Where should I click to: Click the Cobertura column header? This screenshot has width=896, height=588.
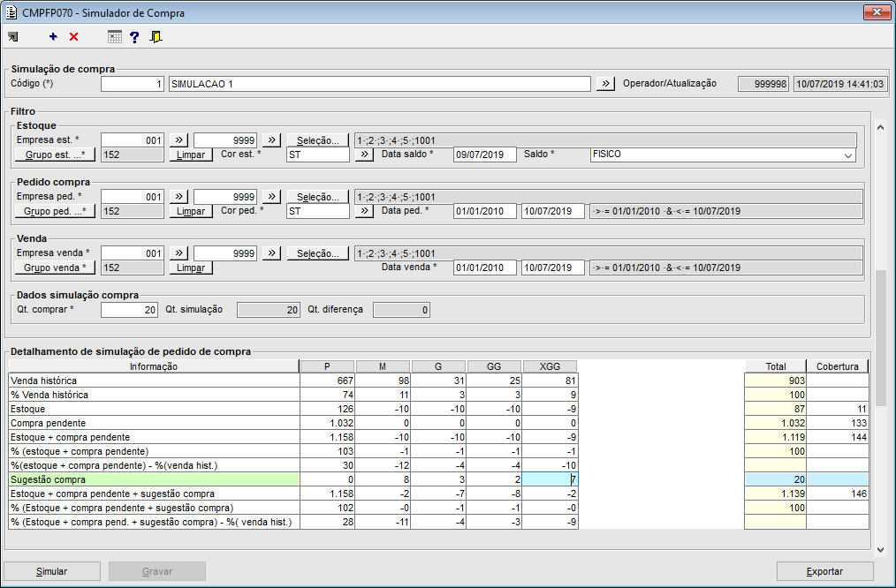point(837,366)
